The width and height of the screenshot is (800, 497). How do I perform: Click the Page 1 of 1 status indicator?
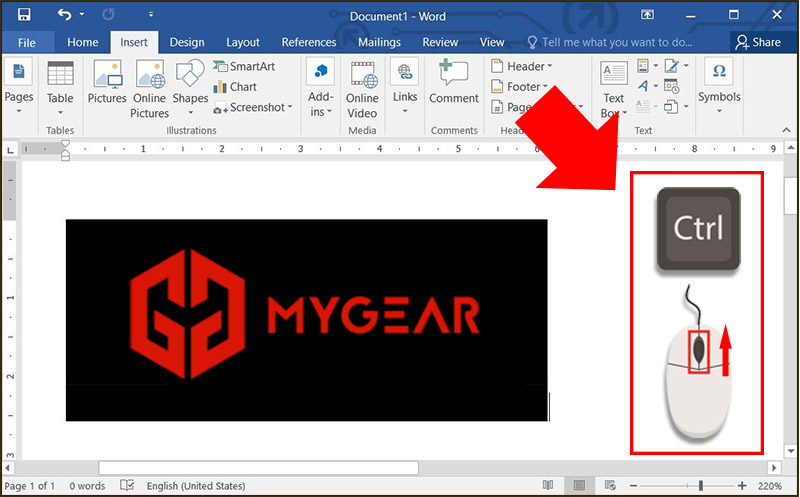(x=30, y=486)
